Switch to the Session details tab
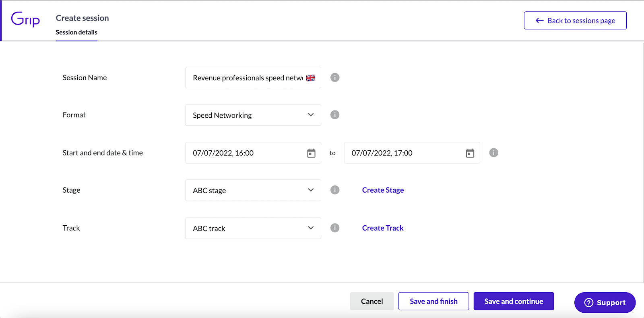 (76, 32)
